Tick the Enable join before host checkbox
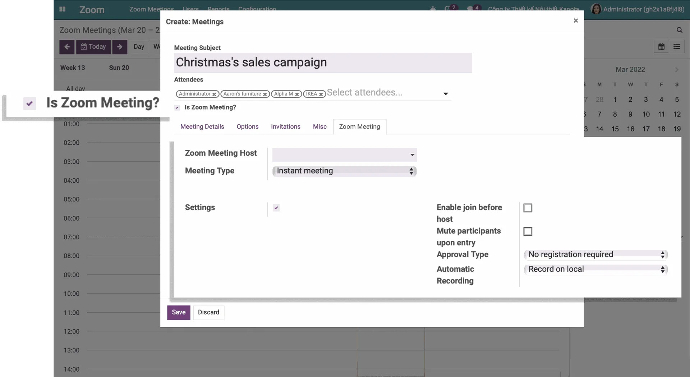This screenshot has width=690, height=377. 528,208
